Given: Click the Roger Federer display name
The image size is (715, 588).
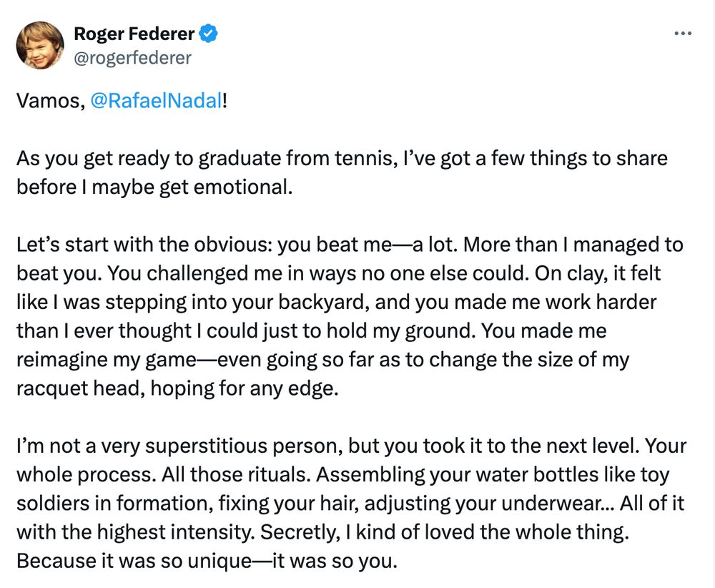Looking at the screenshot, I should [135, 33].
